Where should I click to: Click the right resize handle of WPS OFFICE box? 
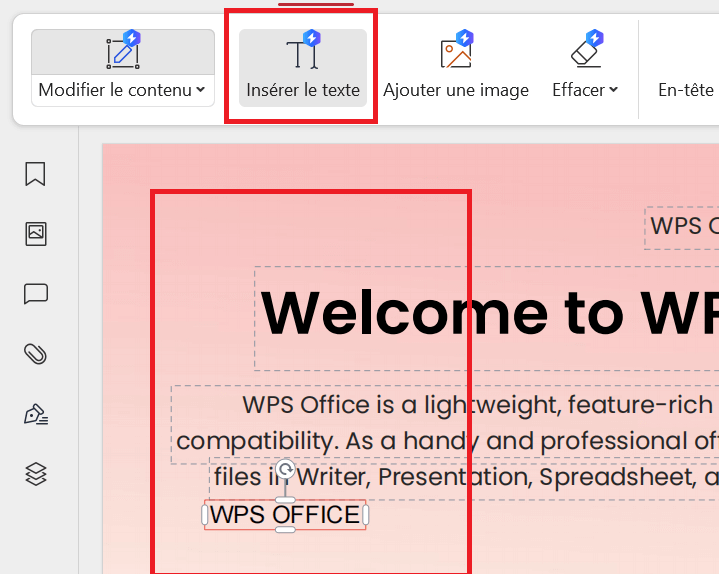click(x=365, y=514)
